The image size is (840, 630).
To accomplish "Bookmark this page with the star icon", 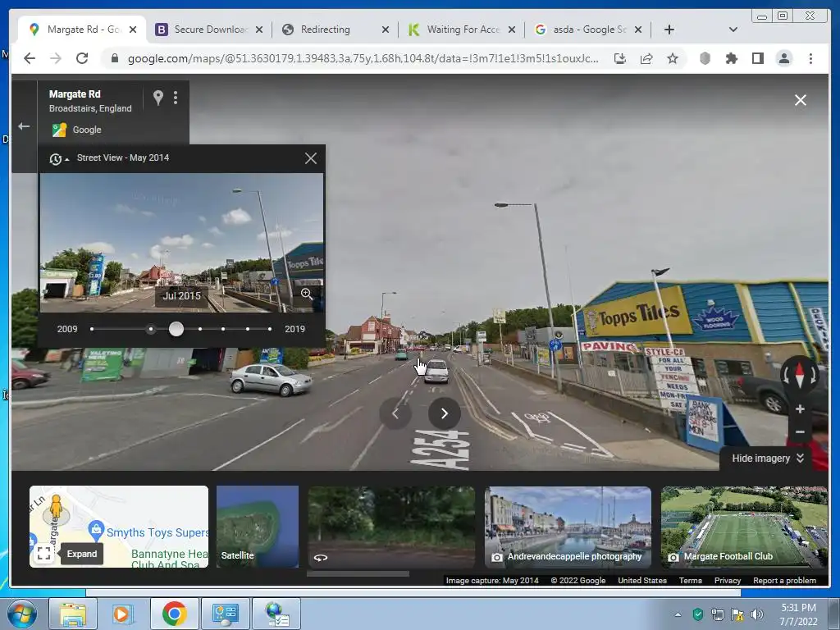I will pyautogui.click(x=673, y=58).
